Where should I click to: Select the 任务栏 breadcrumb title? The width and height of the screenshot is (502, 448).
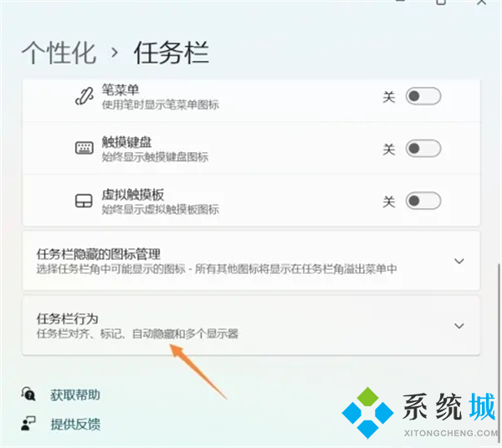(172, 53)
